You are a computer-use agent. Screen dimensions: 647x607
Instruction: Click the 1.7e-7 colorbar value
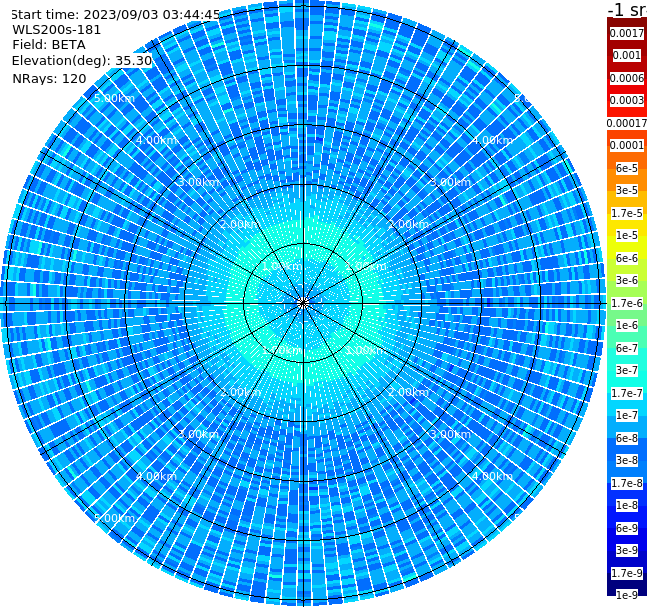tap(627, 393)
